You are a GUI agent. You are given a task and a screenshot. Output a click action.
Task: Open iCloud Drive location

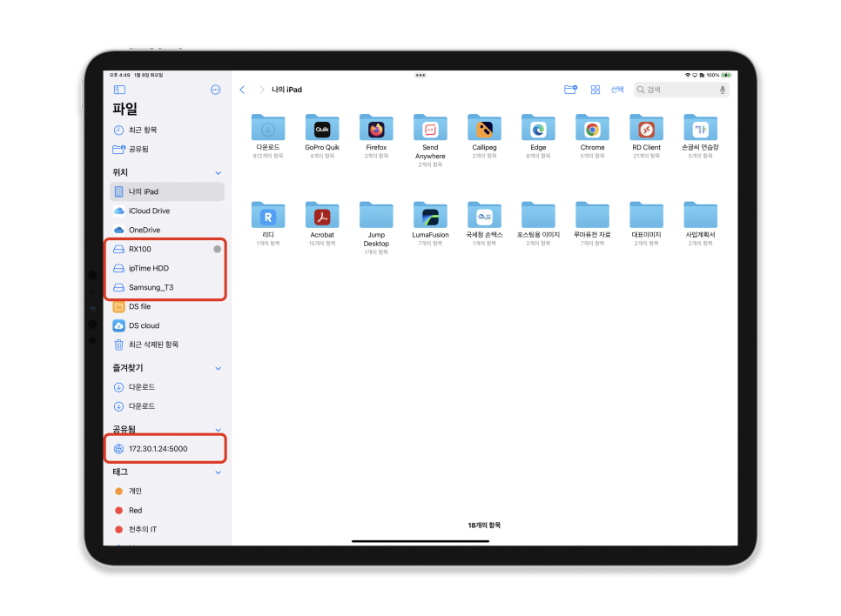(167, 211)
